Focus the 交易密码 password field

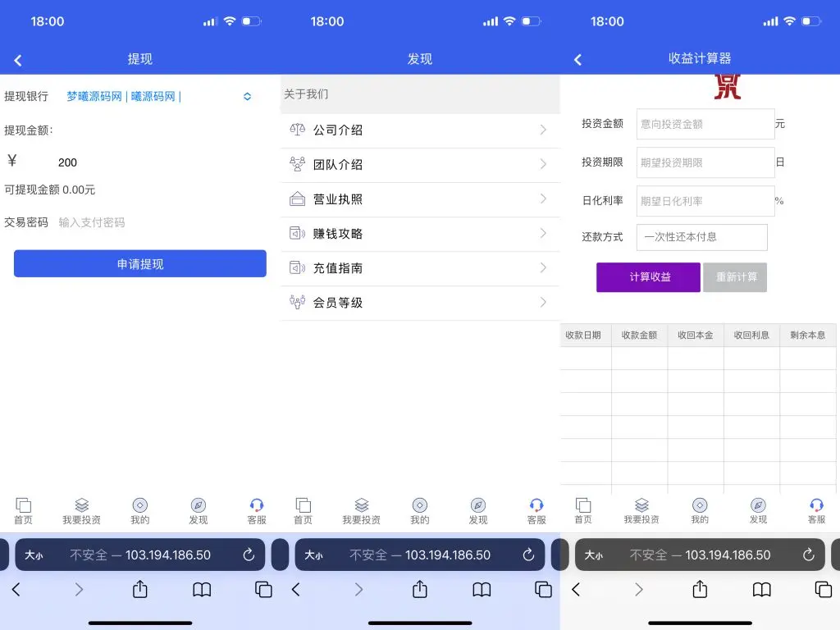(x=156, y=222)
